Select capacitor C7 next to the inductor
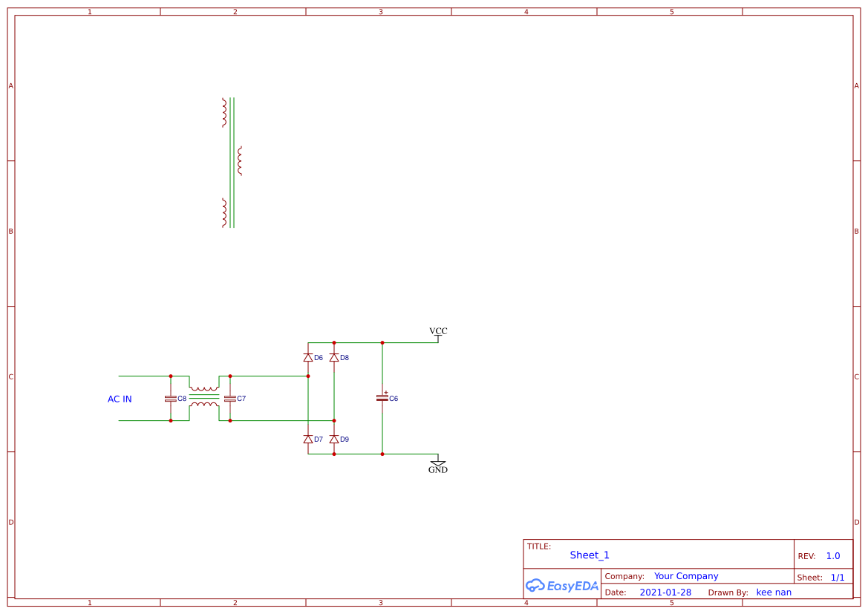Screen dimensions: 868x614 229,399
